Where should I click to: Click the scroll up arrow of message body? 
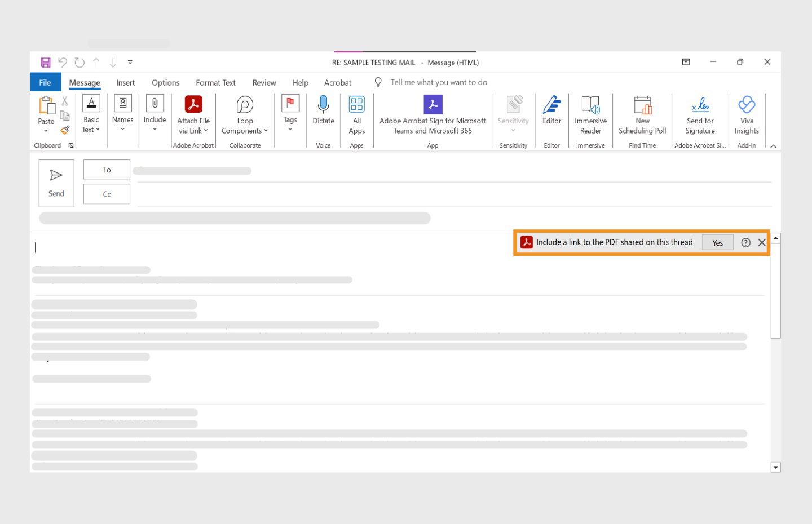pyautogui.click(x=776, y=238)
